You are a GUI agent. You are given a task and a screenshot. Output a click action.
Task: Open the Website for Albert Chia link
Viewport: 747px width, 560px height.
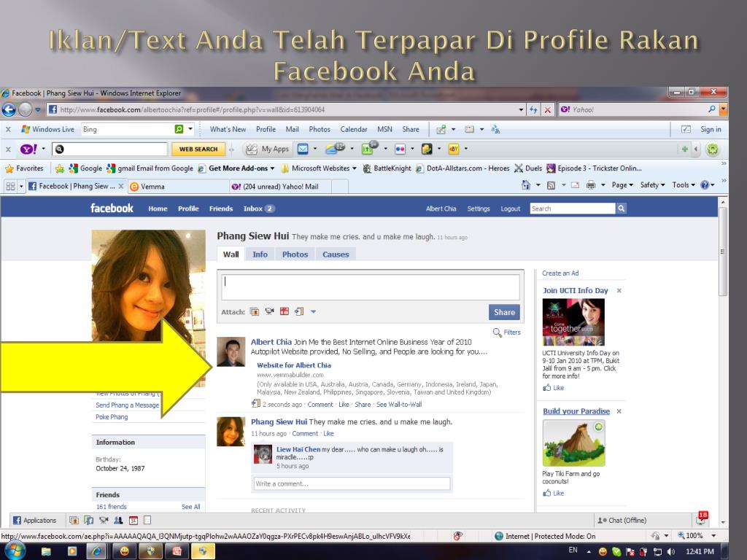tap(294, 365)
